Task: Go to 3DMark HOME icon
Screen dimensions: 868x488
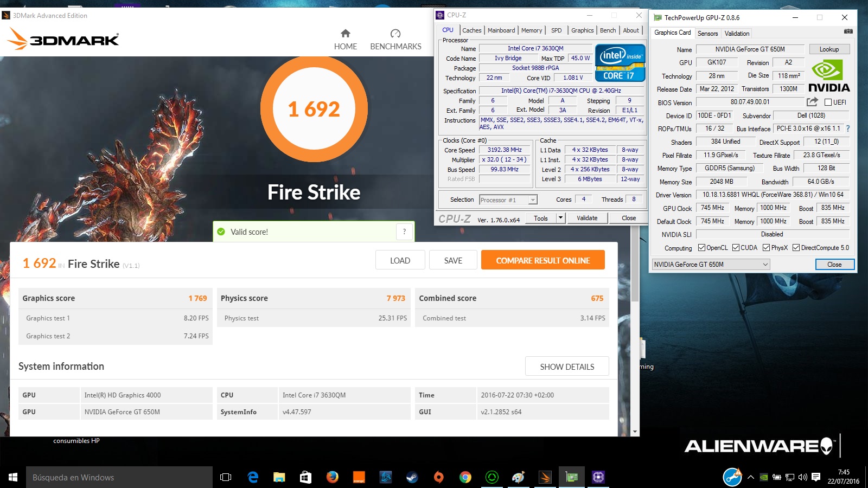Action: (x=346, y=34)
